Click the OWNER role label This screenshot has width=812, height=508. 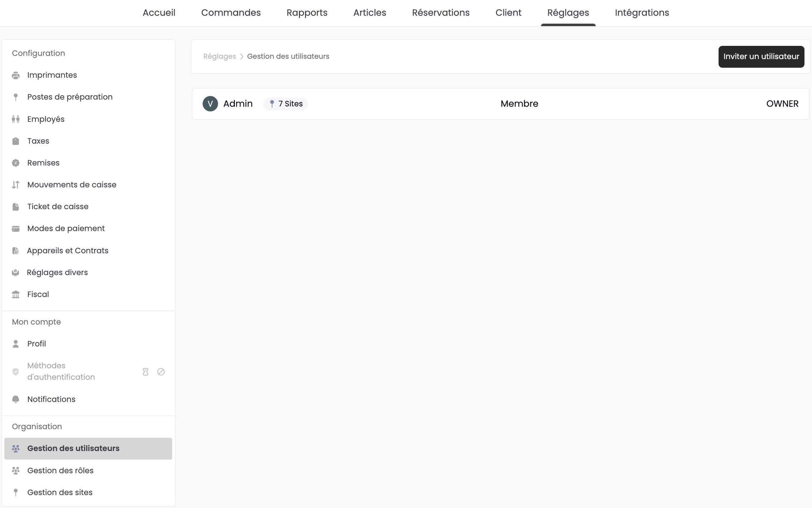point(782,104)
